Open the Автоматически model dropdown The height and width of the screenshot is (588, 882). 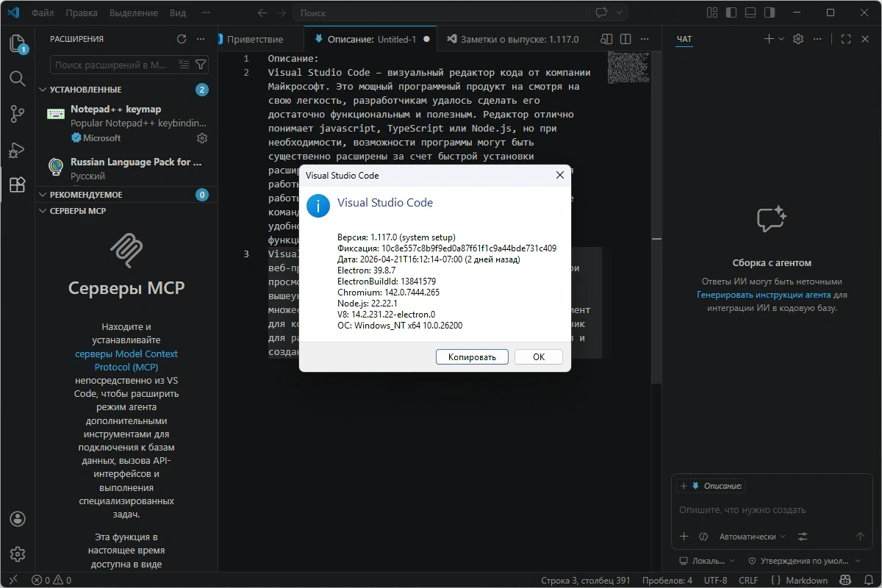pyautogui.click(x=752, y=537)
